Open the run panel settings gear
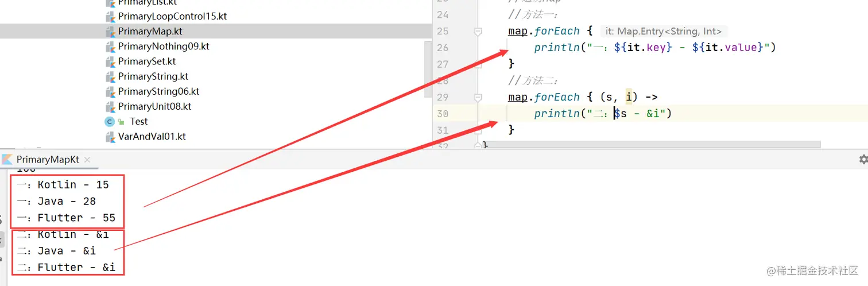 862,159
